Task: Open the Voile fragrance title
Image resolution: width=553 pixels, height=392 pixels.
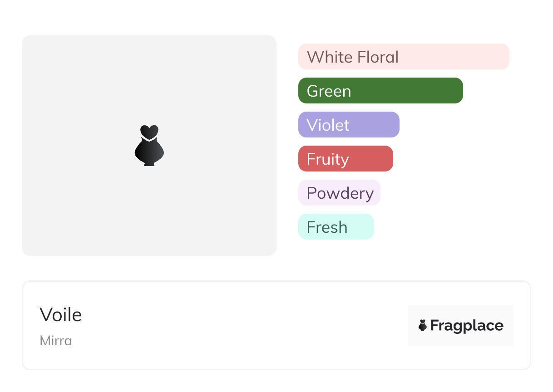Action: pyautogui.click(x=61, y=314)
